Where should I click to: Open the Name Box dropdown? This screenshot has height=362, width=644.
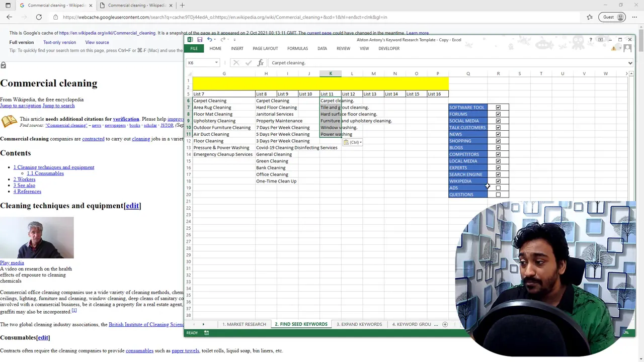tap(216, 62)
